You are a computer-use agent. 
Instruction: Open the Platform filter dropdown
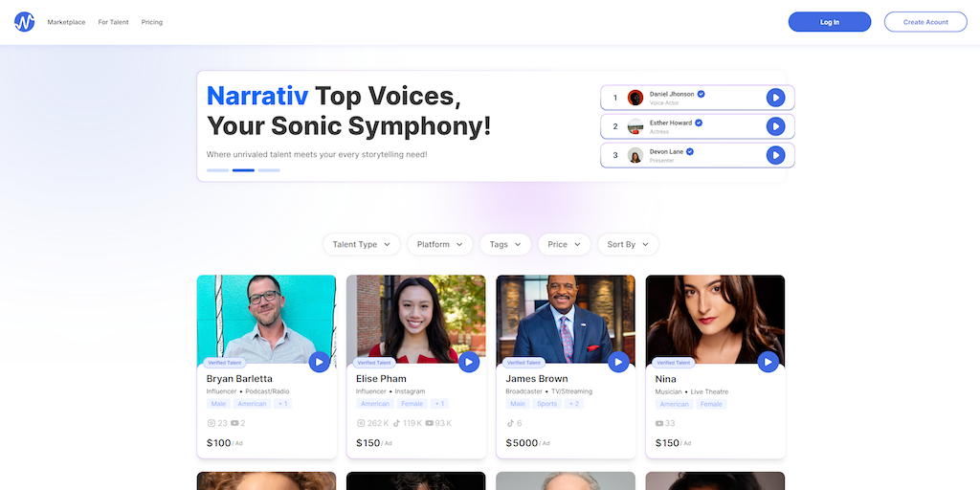click(x=440, y=244)
